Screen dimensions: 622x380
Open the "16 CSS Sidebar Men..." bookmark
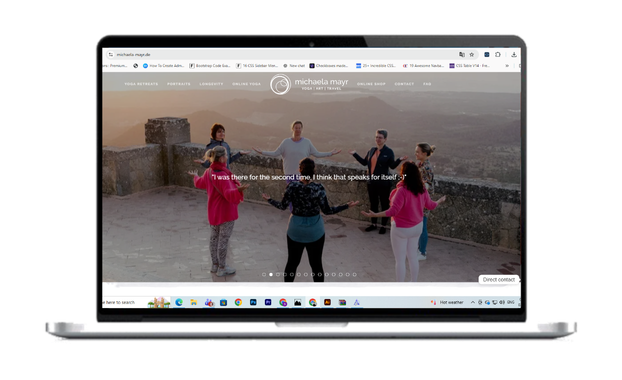(x=257, y=65)
